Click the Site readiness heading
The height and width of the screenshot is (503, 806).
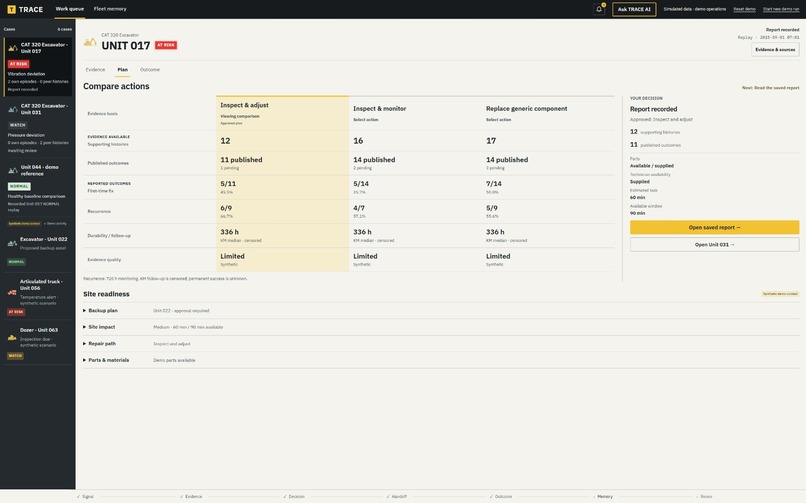click(x=106, y=294)
